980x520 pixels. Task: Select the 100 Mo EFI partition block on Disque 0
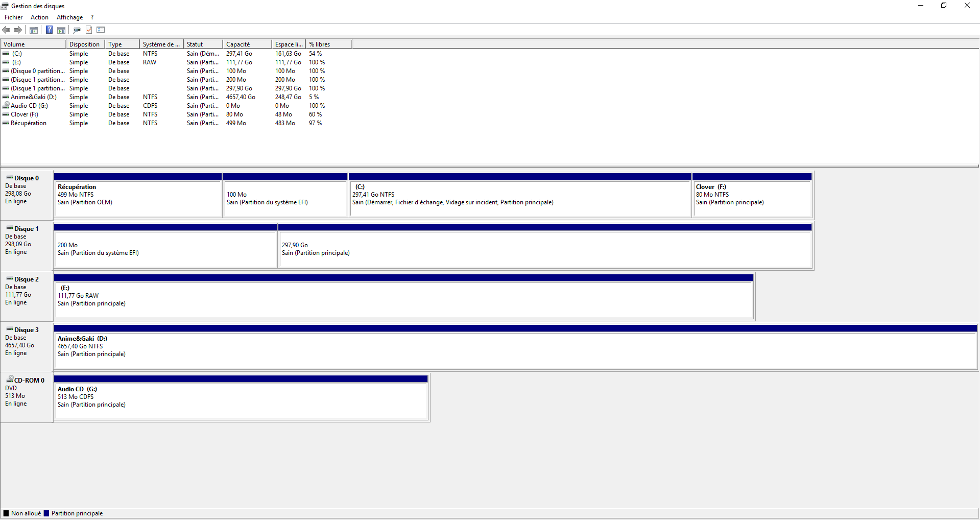pos(285,195)
